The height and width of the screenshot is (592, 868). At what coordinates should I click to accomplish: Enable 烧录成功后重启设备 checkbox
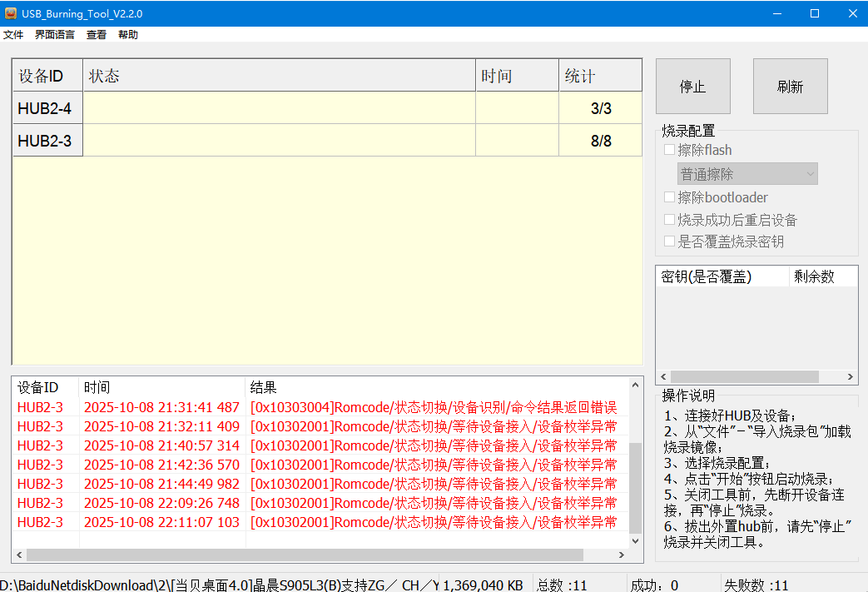point(669,220)
